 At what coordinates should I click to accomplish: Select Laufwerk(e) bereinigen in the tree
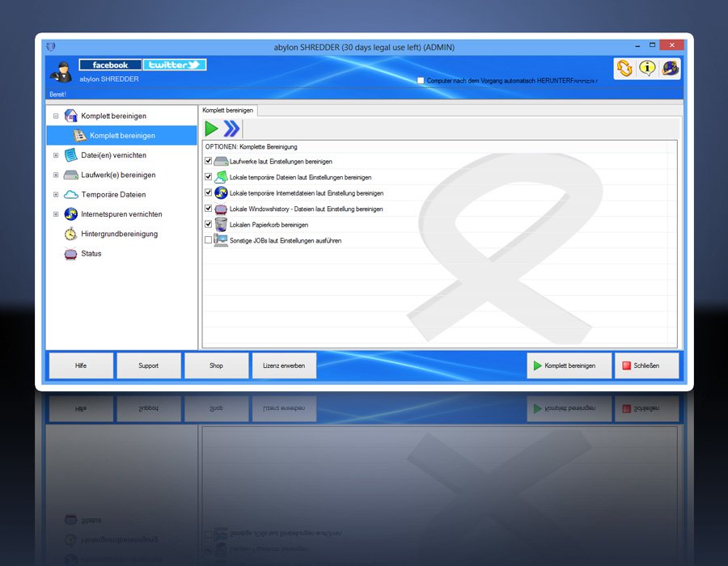[x=118, y=175]
